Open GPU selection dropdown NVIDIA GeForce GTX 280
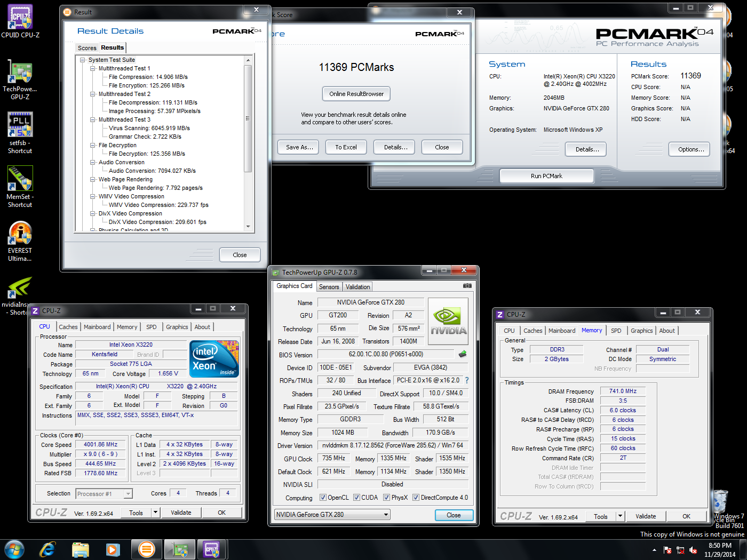The width and height of the screenshot is (747, 560). (332, 515)
